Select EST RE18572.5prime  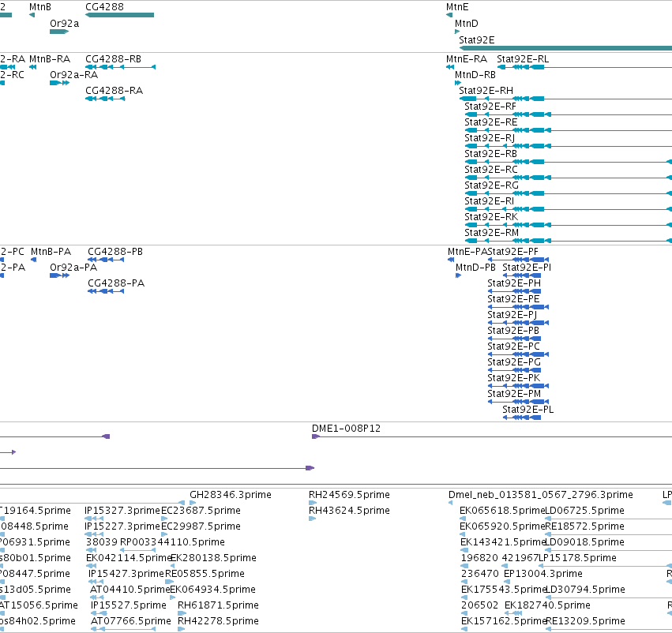[585, 526]
